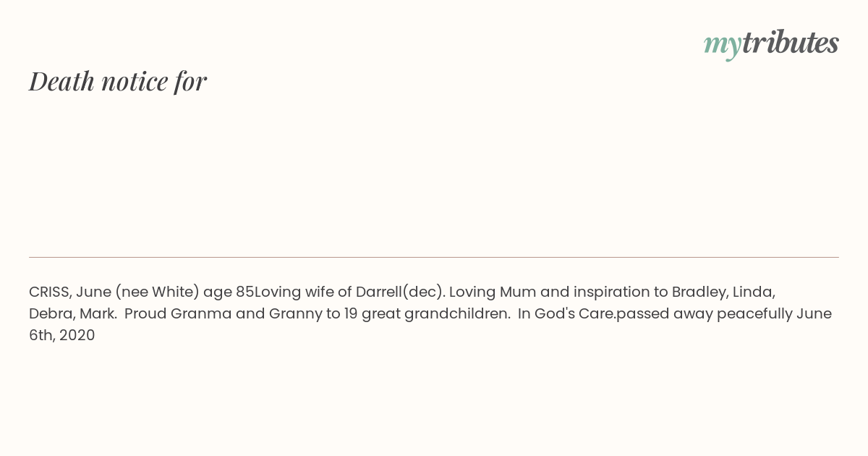Click the surname "CRISS" in the notice

pyautogui.click(x=50, y=292)
